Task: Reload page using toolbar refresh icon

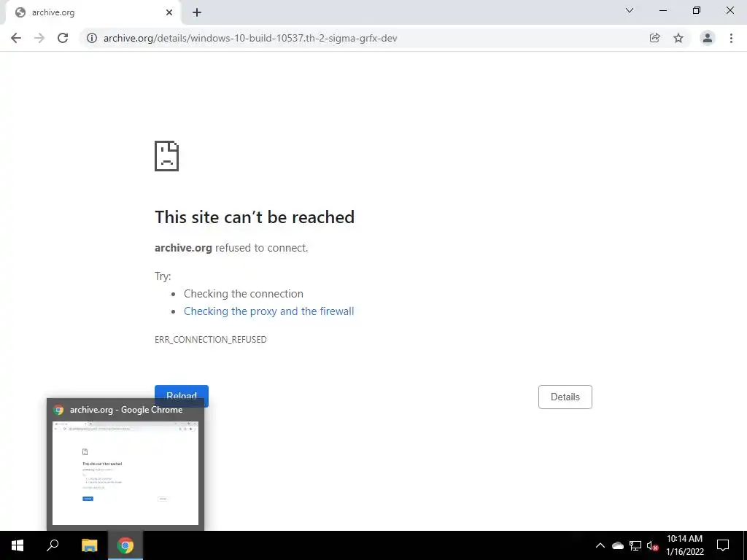Action: [63, 38]
